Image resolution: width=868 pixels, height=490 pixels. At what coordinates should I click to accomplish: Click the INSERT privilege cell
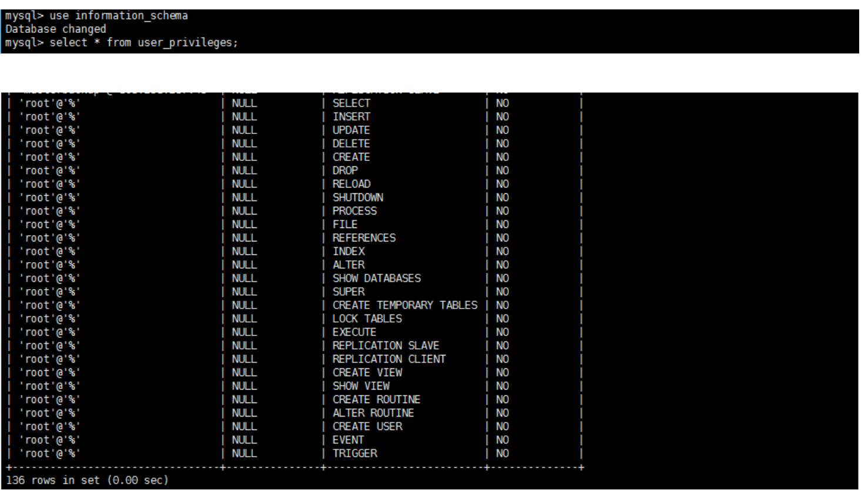[x=351, y=116]
